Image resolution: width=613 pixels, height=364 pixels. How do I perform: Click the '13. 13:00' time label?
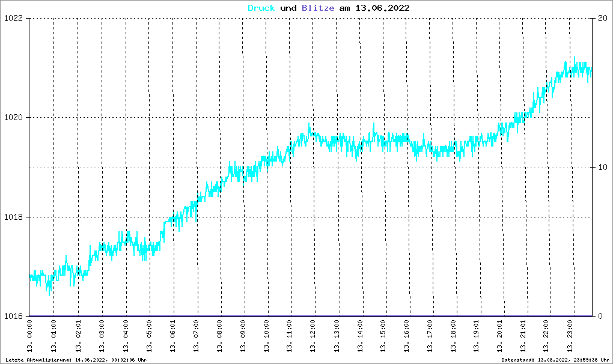(x=336, y=336)
